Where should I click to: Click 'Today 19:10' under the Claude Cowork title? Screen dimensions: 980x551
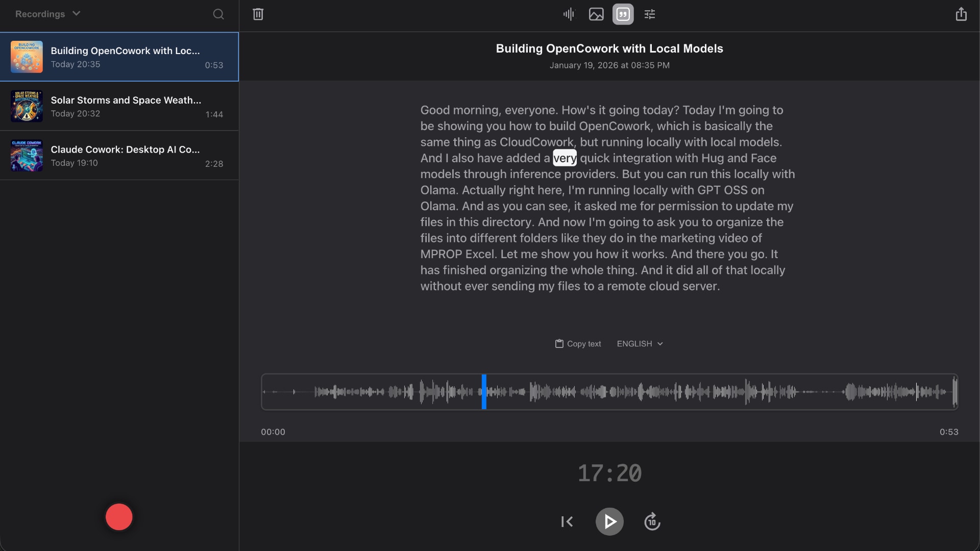pyautogui.click(x=74, y=163)
